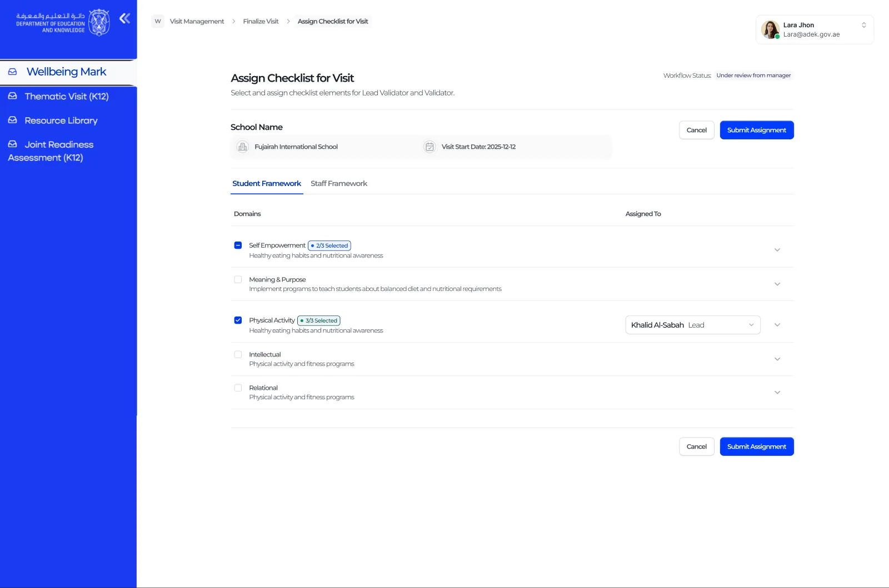
Task: Toggle Self Empowerment domain checkbox
Action: point(238,245)
